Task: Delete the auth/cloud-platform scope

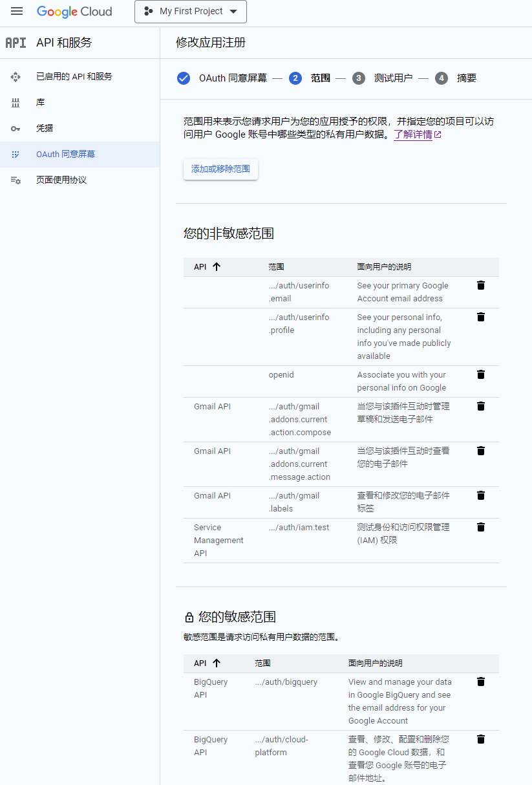Action: (x=481, y=739)
